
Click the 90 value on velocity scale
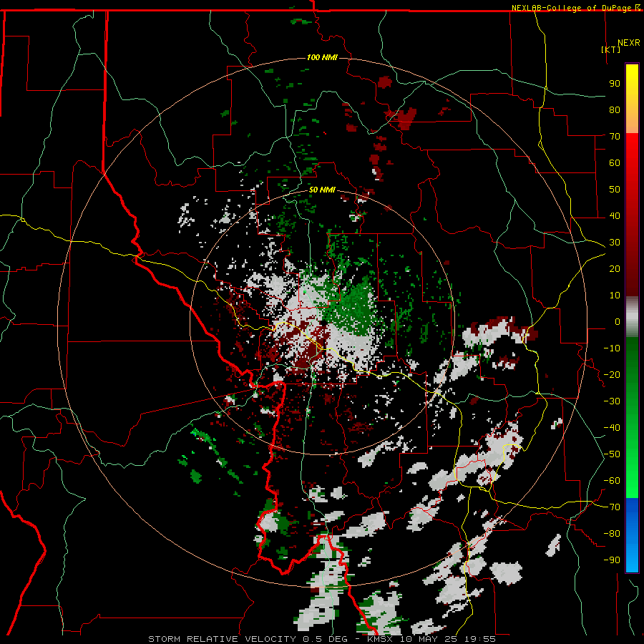615,84
